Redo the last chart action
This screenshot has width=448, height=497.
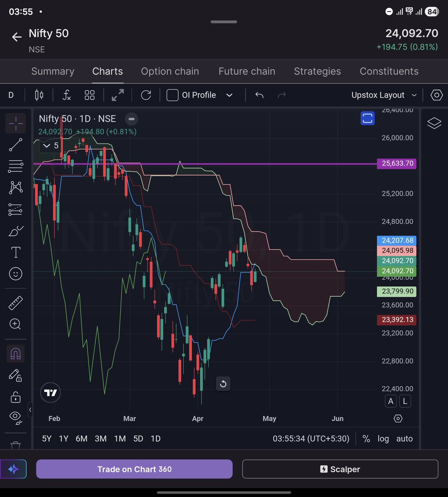282,95
